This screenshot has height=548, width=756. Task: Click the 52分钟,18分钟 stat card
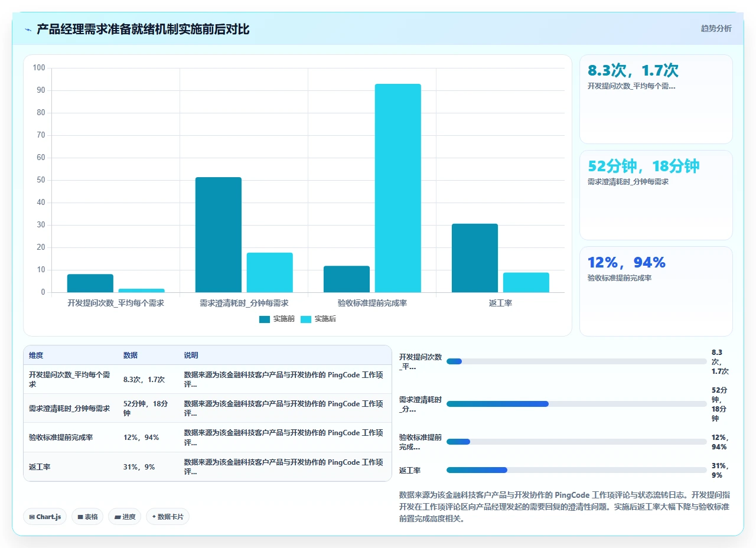[656, 195]
